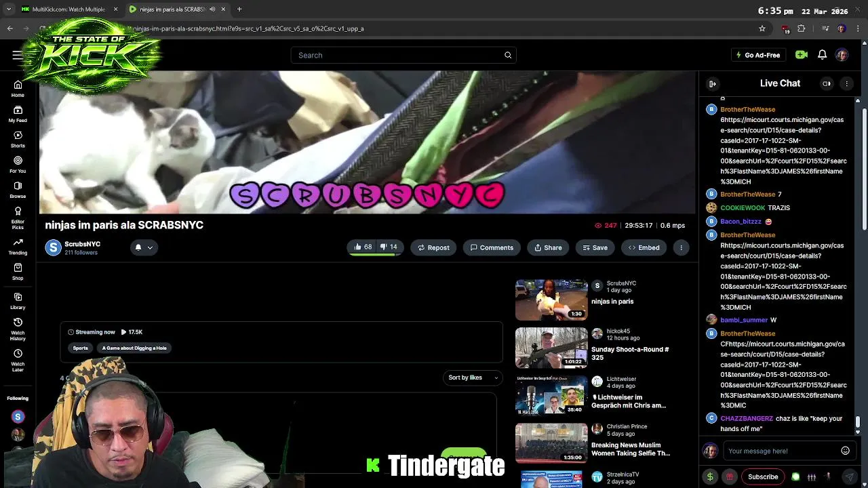Toggle chat popout mode icon
This screenshot has height=488, width=868.
tap(827, 83)
